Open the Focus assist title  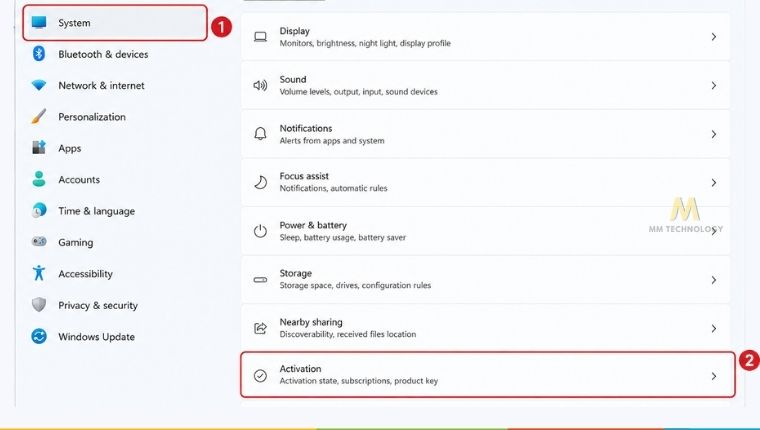304,176
